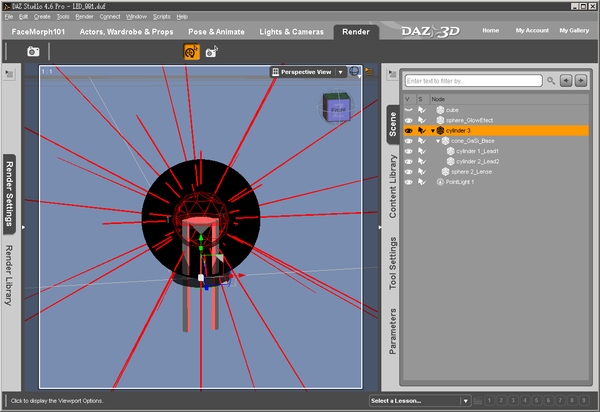Image resolution: width=600 pixels, height=412 pixels.
Task: Open the Perspective View dropdown arrow
Action: [340, 72]
